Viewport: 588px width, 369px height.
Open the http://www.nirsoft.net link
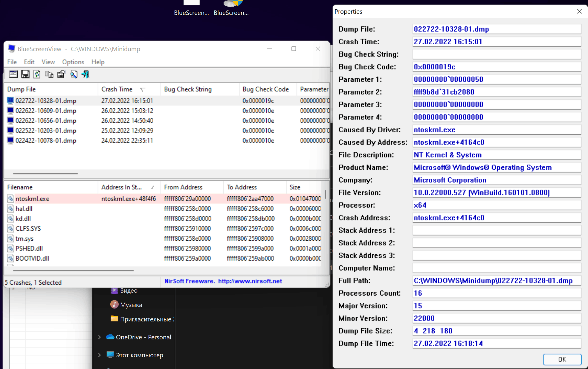(250, 281)
